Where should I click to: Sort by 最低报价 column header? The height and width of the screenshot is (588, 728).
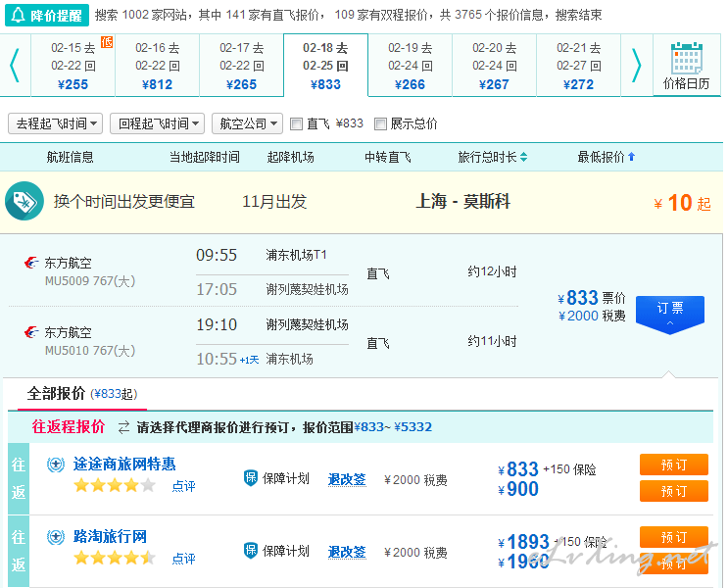tap(606, 157)
